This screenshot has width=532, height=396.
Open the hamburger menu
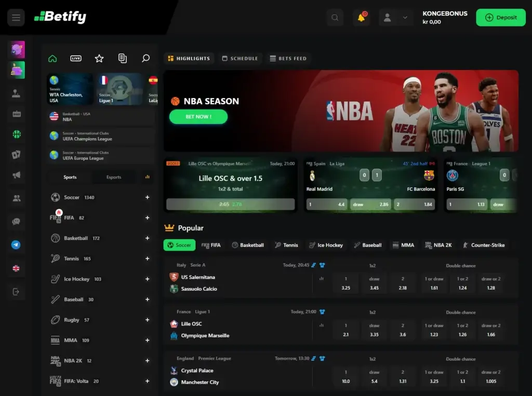pos(16,17)
